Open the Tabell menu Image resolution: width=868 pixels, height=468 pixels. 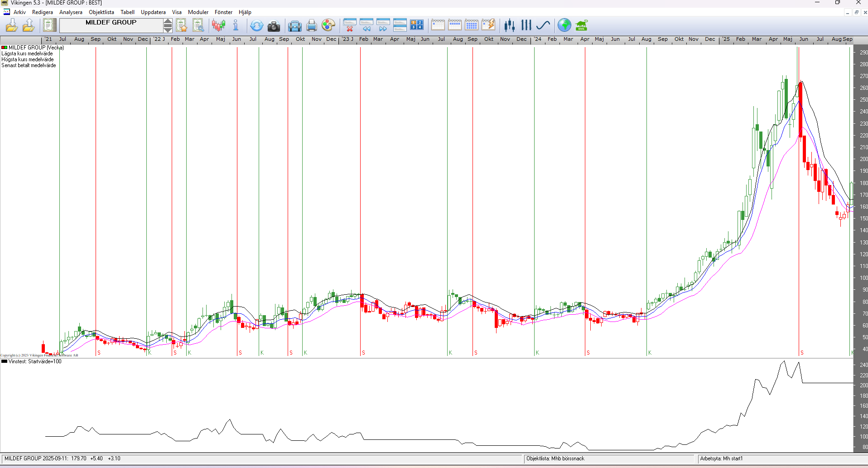127,12
